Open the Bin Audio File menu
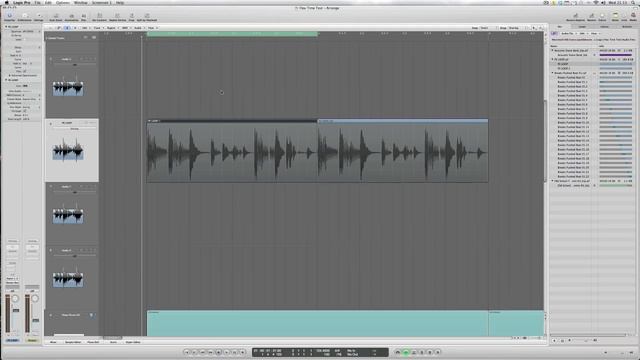Image resolution: width=640 pixels, height=360 pixels. click(x=568, y=33)
